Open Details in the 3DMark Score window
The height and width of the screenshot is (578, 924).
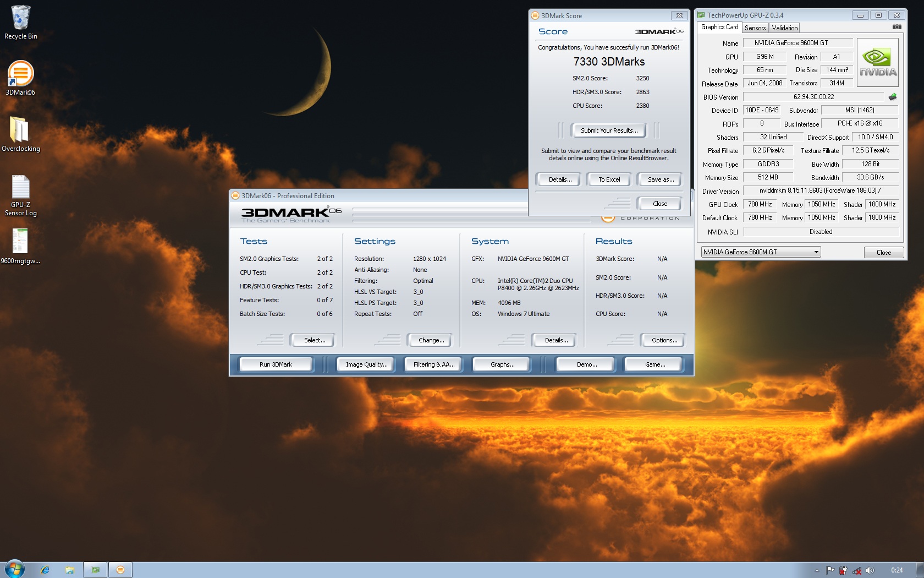click(560, 179)
